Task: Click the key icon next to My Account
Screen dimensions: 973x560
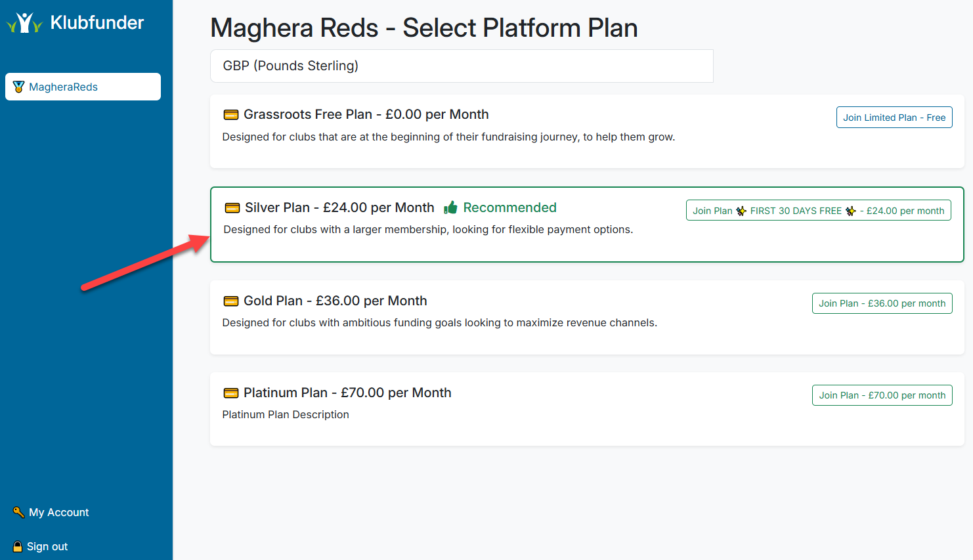Action: 18,512
